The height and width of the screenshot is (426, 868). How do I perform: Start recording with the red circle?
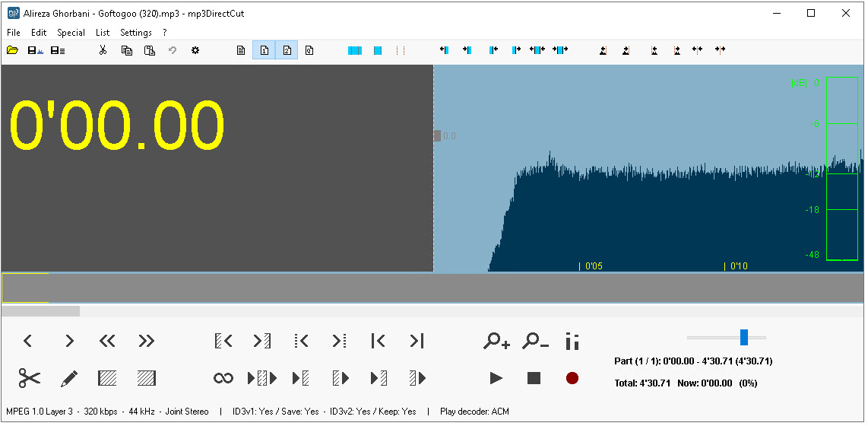coord(572,378)
